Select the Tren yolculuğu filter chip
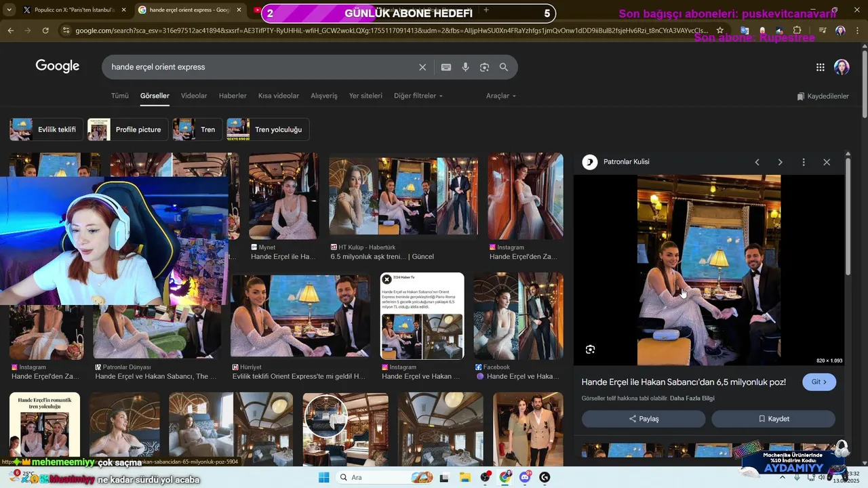This screenshot has height=488, width=868. (268, 129)
